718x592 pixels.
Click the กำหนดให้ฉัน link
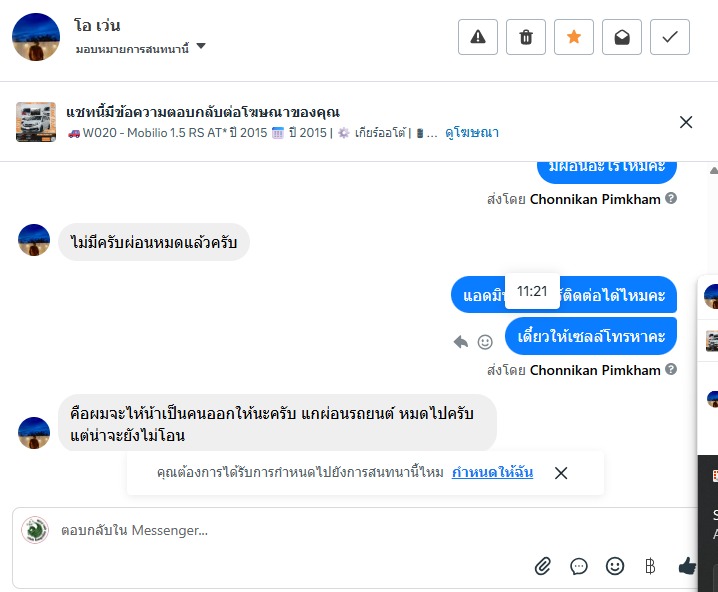point(492,472)
